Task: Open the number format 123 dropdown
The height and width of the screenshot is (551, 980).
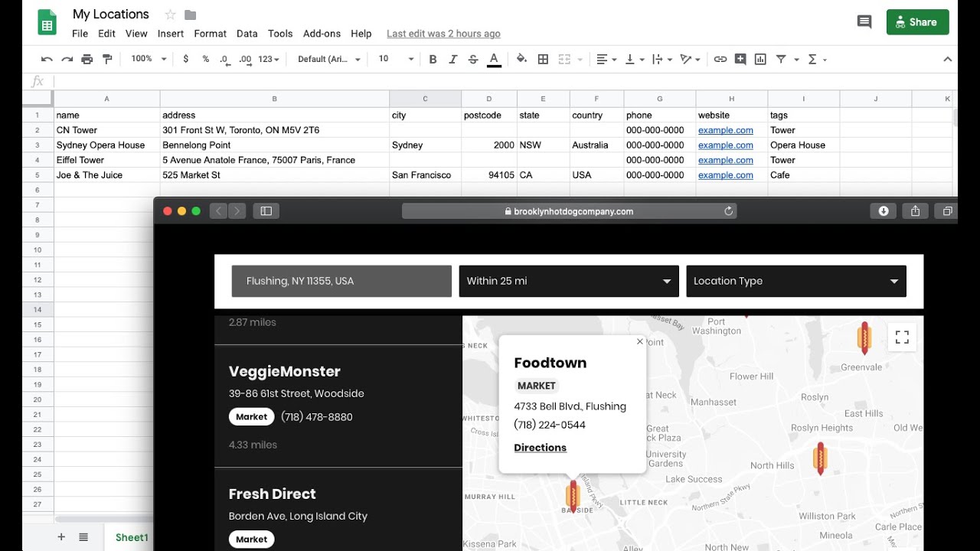Action: [269, 59]
